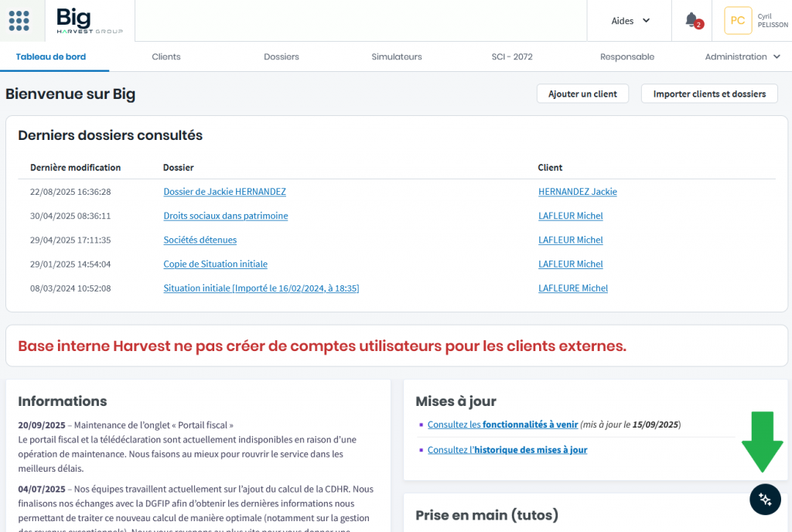Open the Simulateurs tab
This screenshot has height=532, width=792.
397,57
